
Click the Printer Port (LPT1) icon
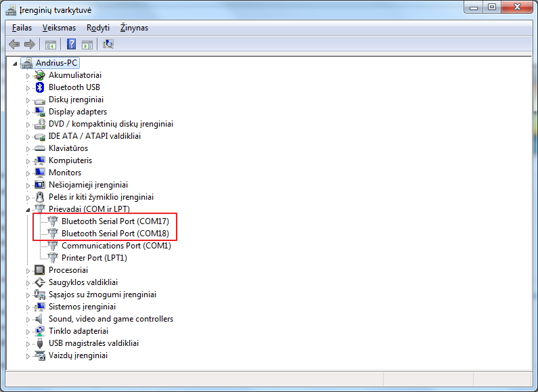(x=53, y=258)
